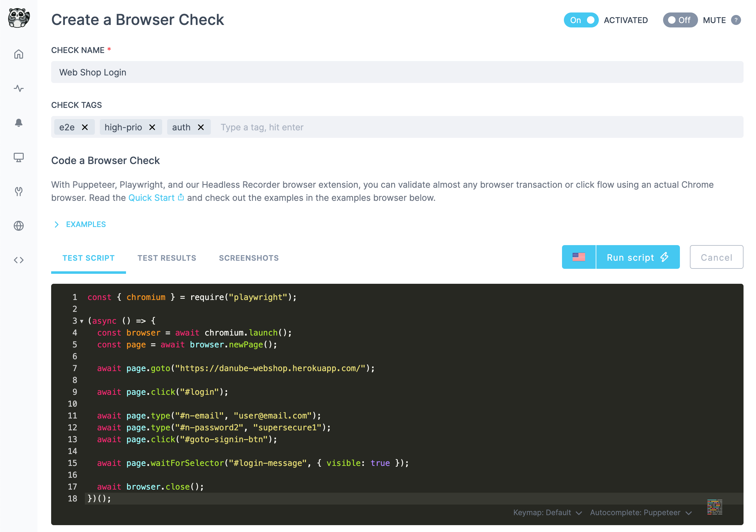Open the globe icon in sidebar
The width and height of the screenshot is (756, 532).
(19, 226)
